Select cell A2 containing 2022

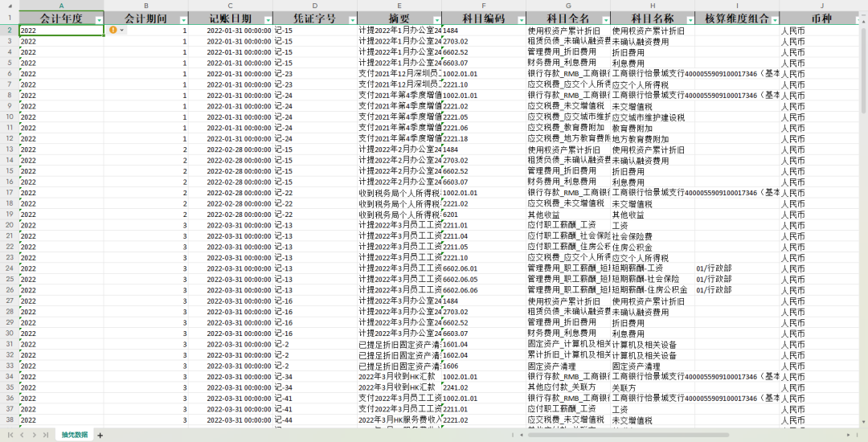click(x=61, y=31)
